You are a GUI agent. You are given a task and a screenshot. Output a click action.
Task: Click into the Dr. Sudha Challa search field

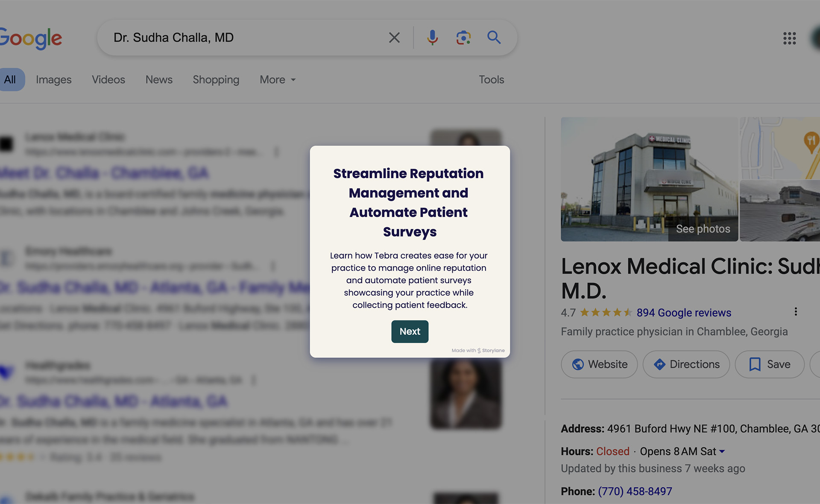coord(243,38)
